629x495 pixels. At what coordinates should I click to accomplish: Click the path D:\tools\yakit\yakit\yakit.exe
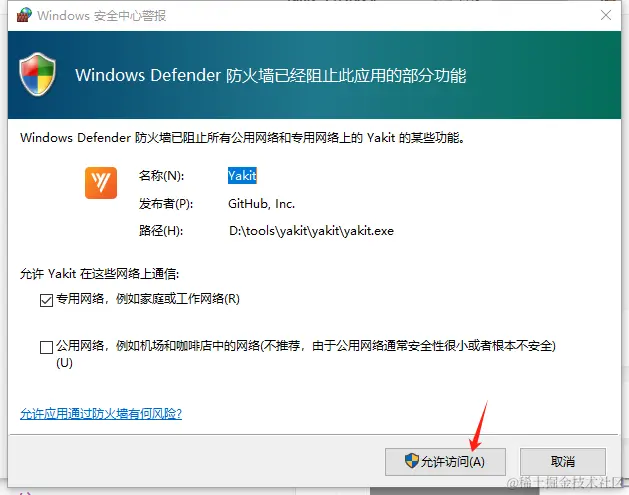(x=311, y=231)
